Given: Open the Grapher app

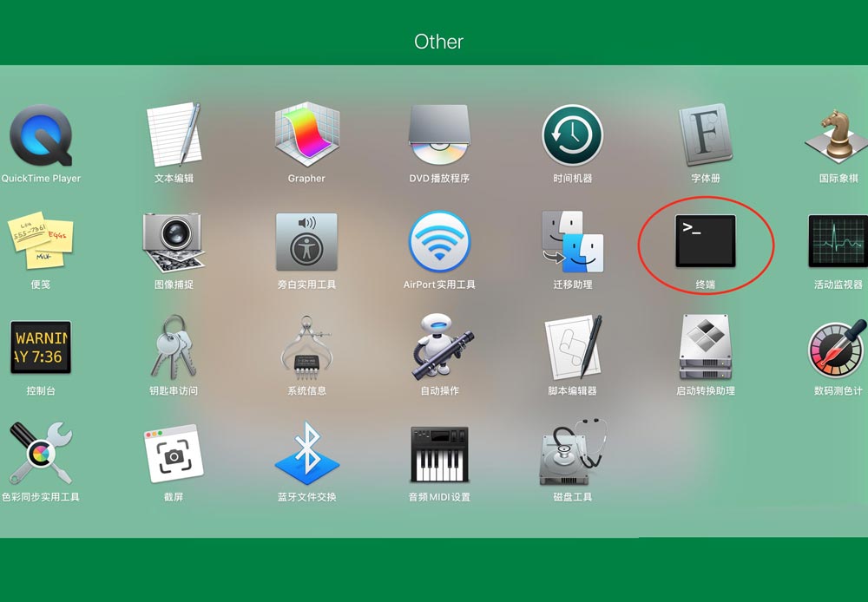Looking at the screenshot, I should 306,134.
